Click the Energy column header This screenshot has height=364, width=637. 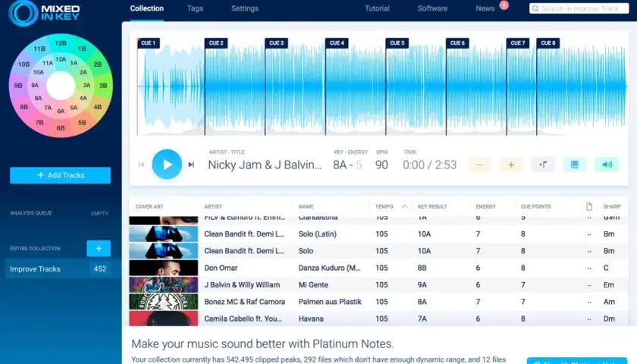tap(485, 206)
